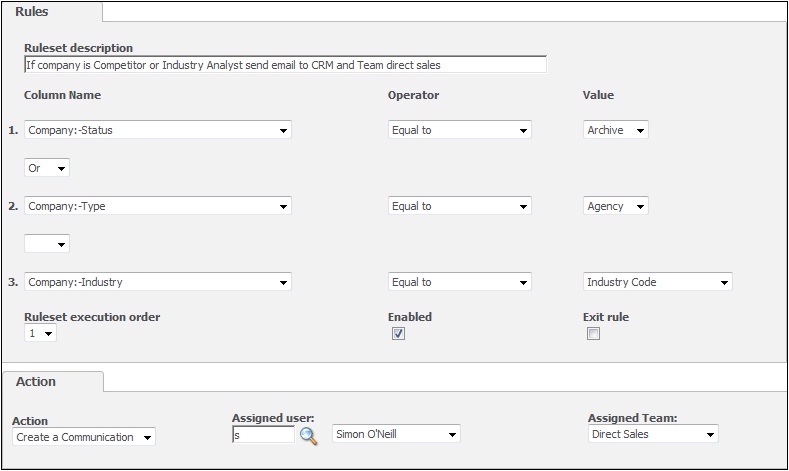789x471 pixels.
Task: Change the Archive value dropdown
Action: click(x=615, y=130)
